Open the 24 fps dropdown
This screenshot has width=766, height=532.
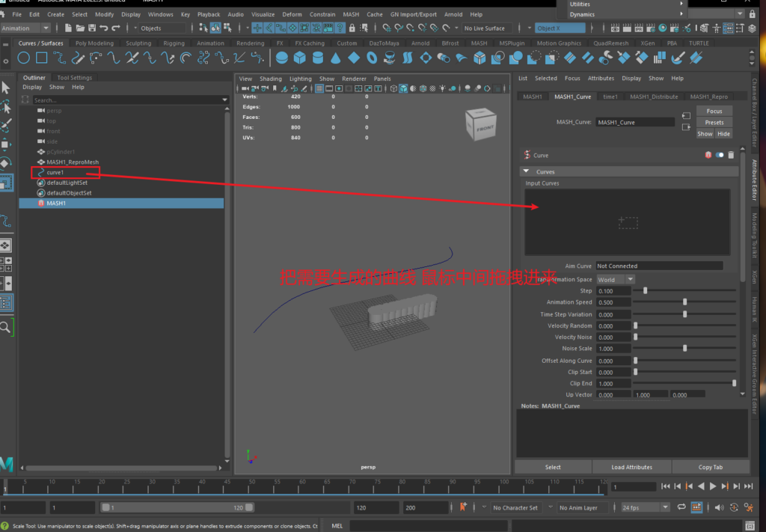645,507
